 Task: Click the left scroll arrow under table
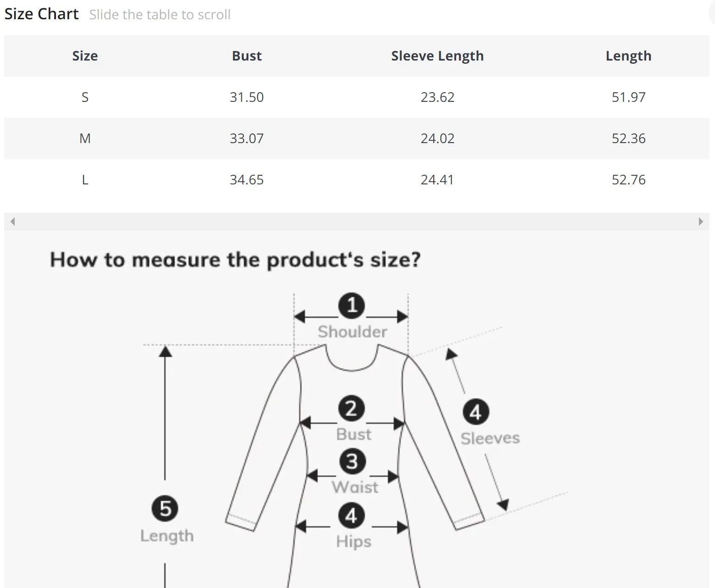13,222
